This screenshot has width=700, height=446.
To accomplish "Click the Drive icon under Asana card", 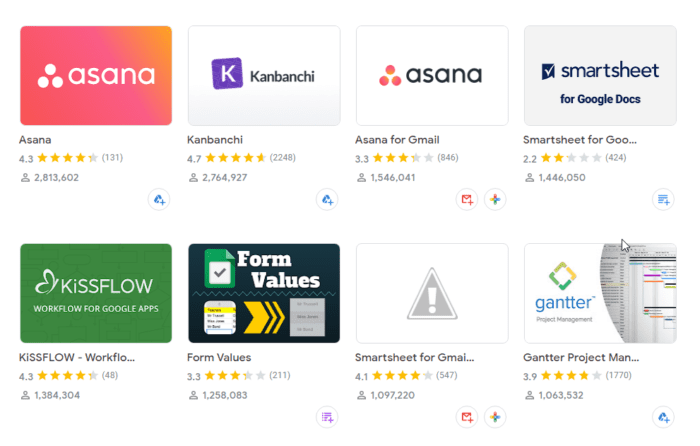I will point(159,200).
